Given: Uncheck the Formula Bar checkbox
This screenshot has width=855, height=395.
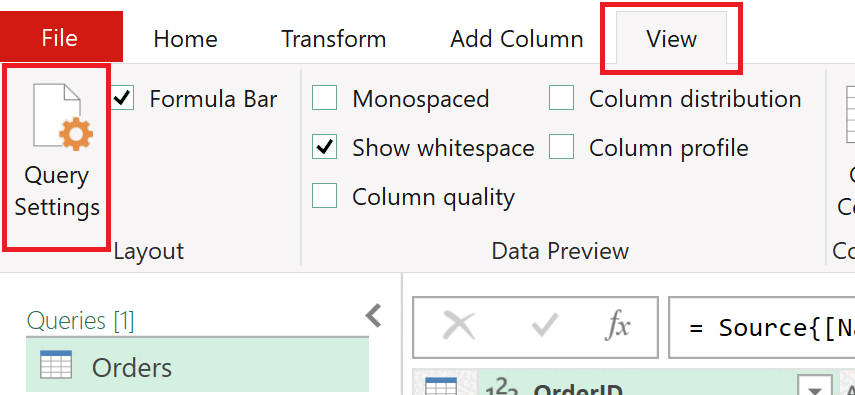Looking at the screenshot, I should (x=123, y=99).
